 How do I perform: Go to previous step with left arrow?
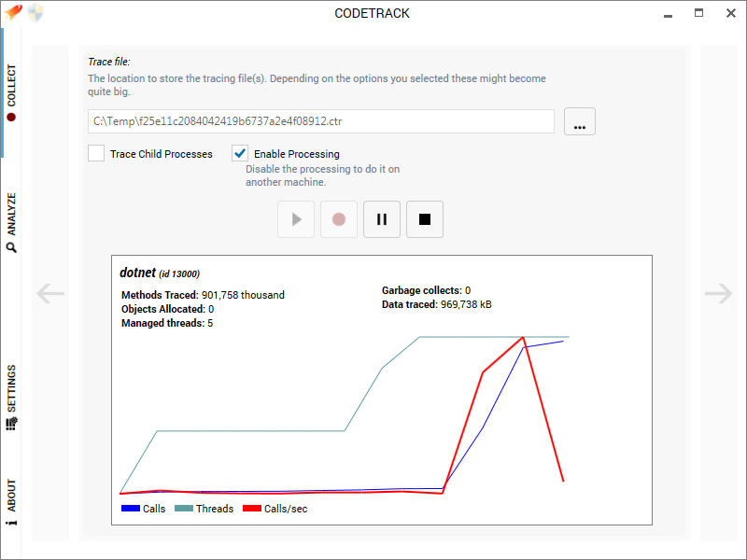[50, 293]
